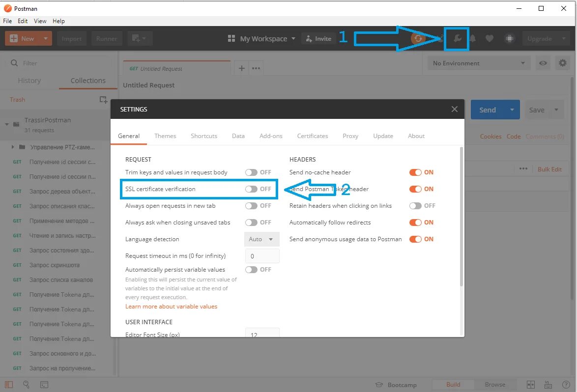This screenshot has width=577, height=392.
Task: Click the magnifier icon in Filter box
Action: click(14, 63)
